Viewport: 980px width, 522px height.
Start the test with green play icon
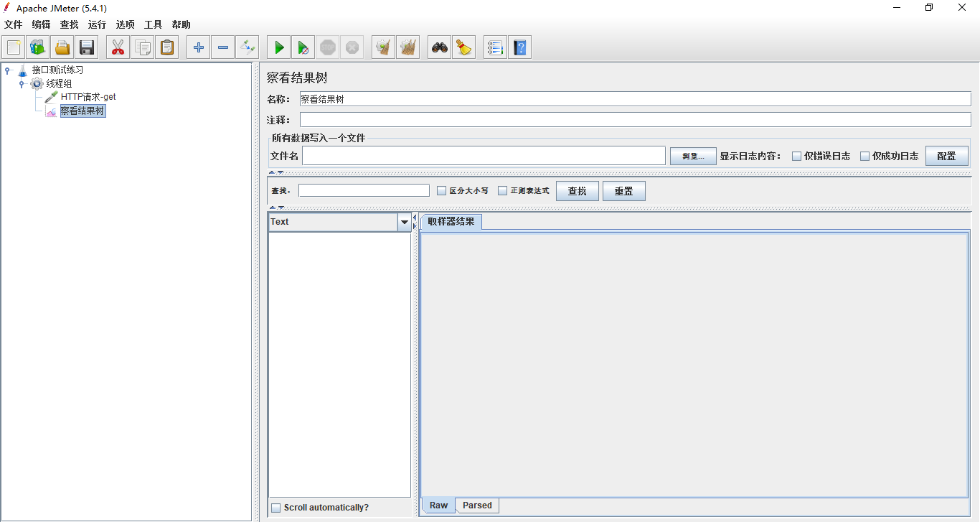coord(279,47)
